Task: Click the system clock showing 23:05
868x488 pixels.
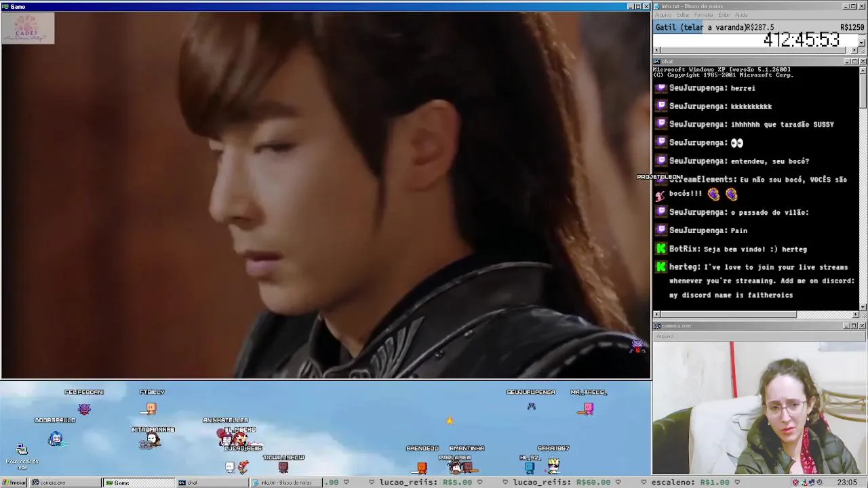Action: [847, 483]
